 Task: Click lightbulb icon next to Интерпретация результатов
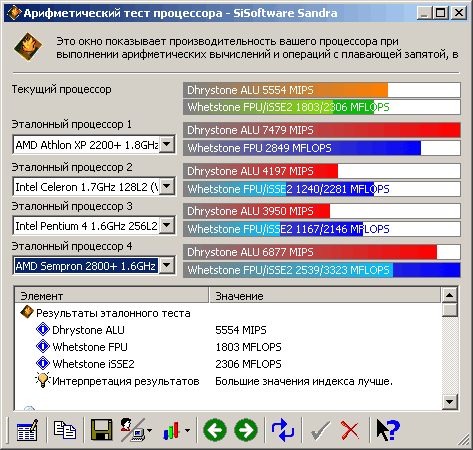click(43, 380)
